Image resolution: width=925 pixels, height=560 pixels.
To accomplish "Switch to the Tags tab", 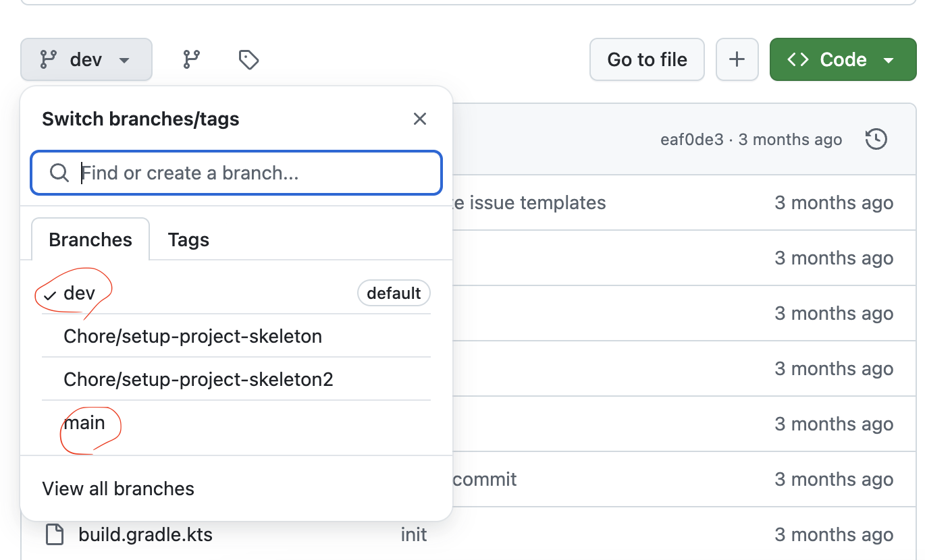I will click(x=188, y=240).
